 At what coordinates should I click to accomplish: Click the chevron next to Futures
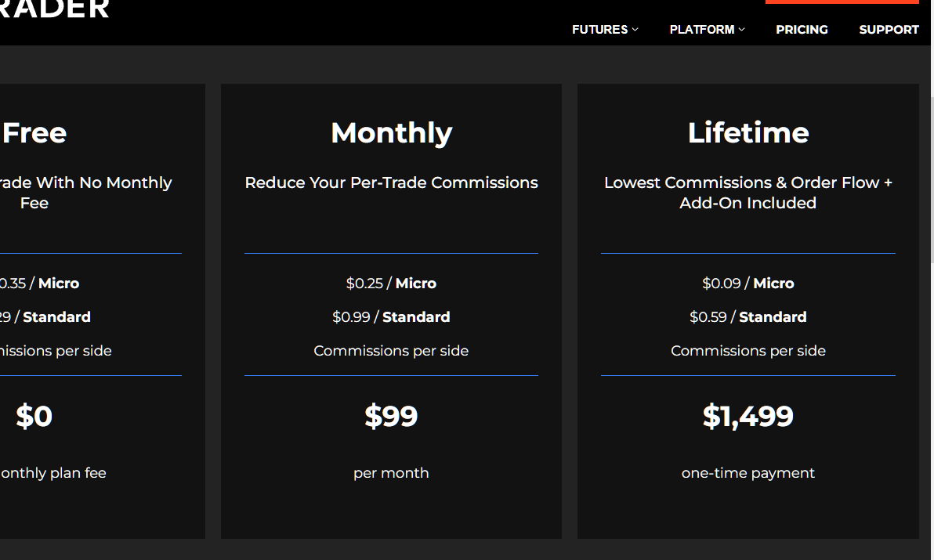[x=635, y=30]
